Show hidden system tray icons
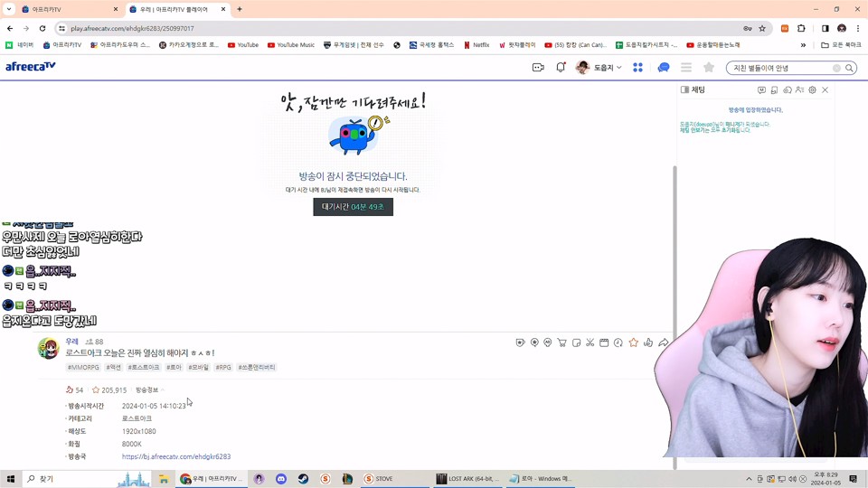The width and height of the screenshot is (868, 488). [749, 479]
